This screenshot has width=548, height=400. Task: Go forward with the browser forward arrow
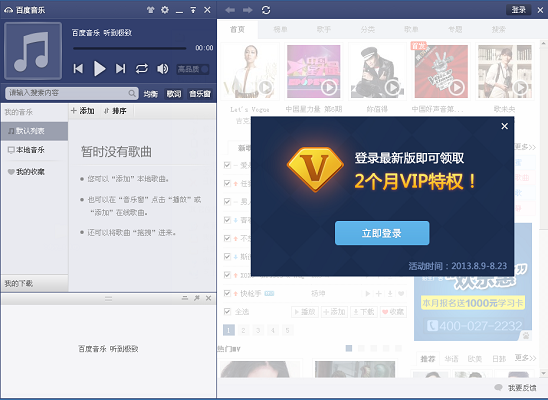tap(248, 10)
